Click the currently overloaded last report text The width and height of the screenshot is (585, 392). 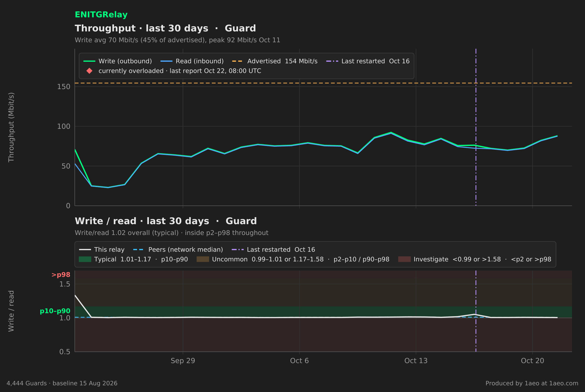point(180,71)
